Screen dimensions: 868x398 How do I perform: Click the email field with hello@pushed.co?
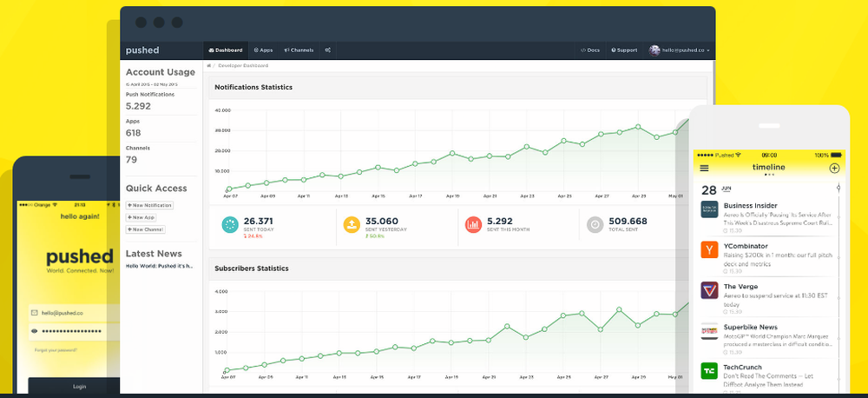[x=74, y=313]
